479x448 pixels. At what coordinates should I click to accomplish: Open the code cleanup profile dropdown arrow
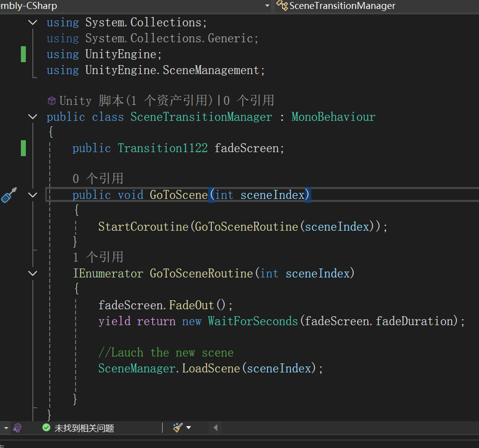point(189,427)
